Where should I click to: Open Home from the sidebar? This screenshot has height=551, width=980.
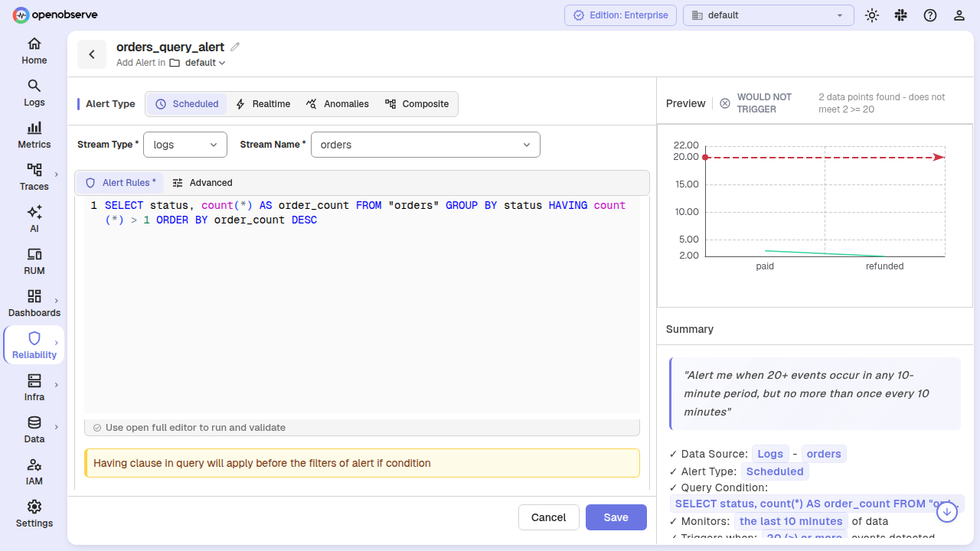[34, 51]
